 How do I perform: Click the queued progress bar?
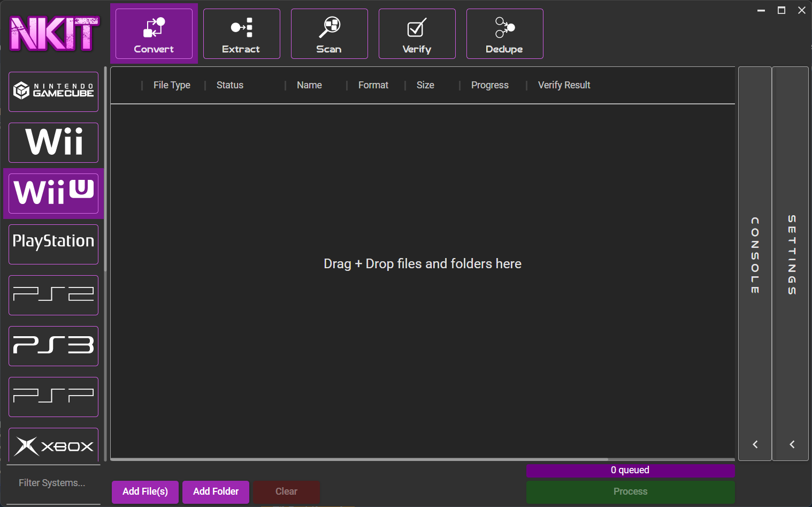click(630, 471)
